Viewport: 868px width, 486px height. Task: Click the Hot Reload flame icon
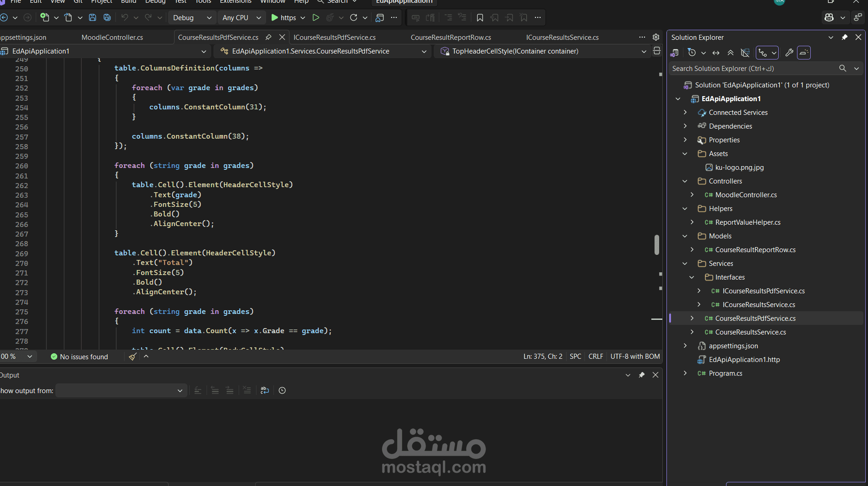pos(330,17)
